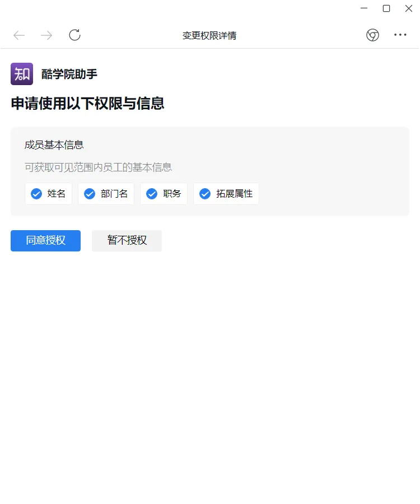Image resolution: width=420 pixels, height=504 pixels.
Task: Go back using the left arrow icon
Action: click(19, 35)
